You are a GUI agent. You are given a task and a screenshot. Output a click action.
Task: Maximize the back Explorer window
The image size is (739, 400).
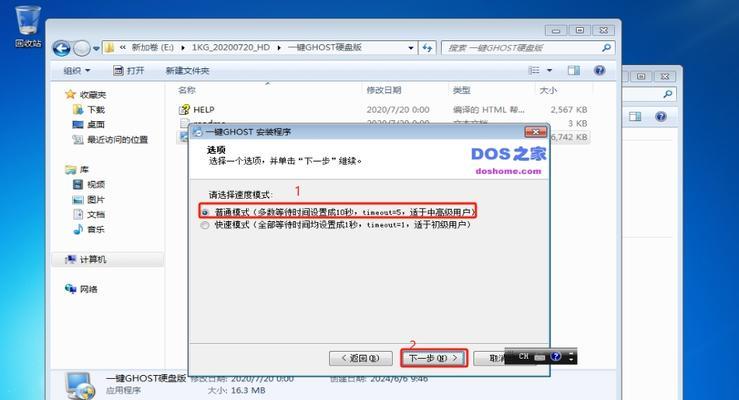click(x=641, y=76)
